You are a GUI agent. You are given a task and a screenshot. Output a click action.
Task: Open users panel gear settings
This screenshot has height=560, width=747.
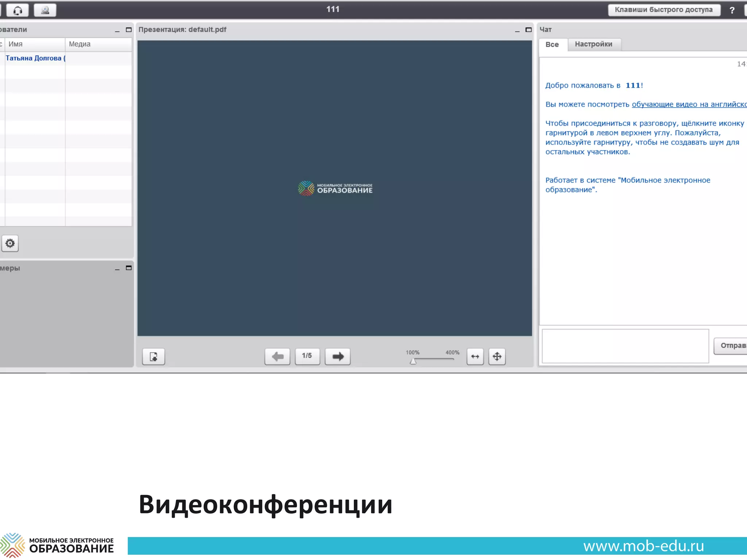tap(10, 243)
